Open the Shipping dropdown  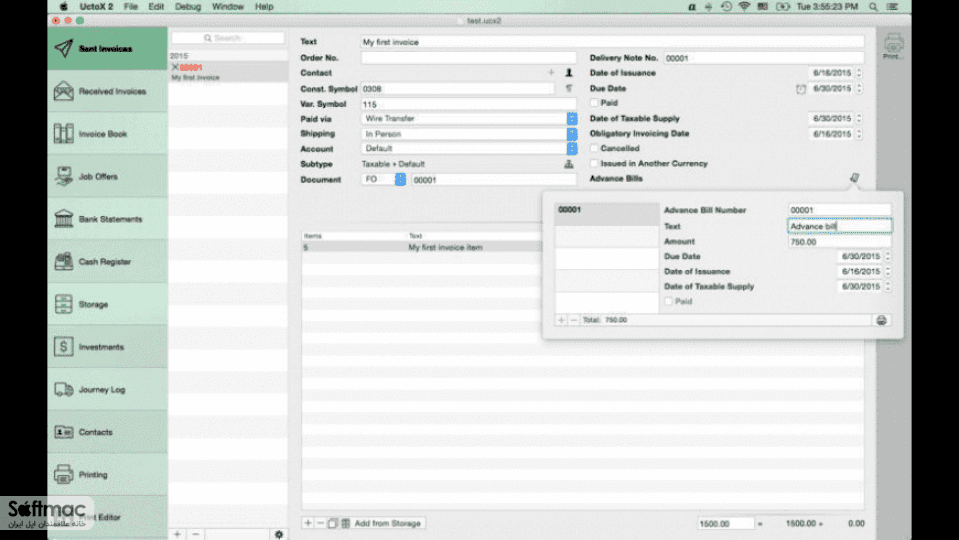click(468, 134)
